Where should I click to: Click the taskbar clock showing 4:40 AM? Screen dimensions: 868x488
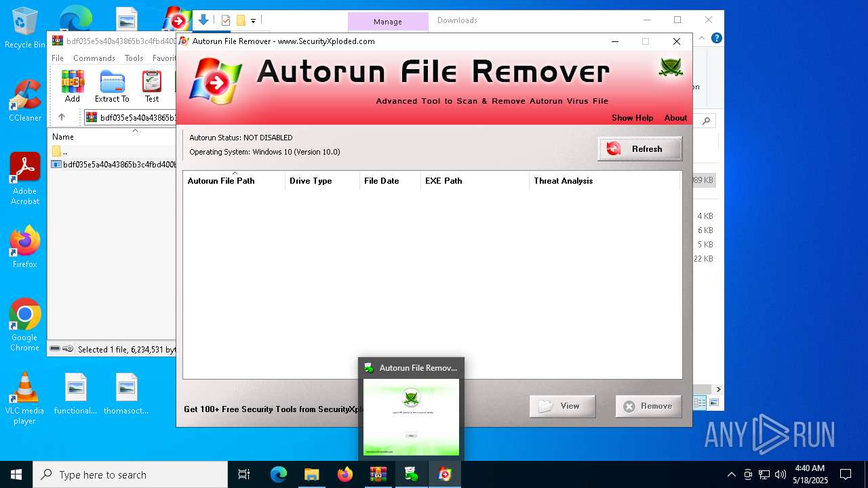[810, 474]
